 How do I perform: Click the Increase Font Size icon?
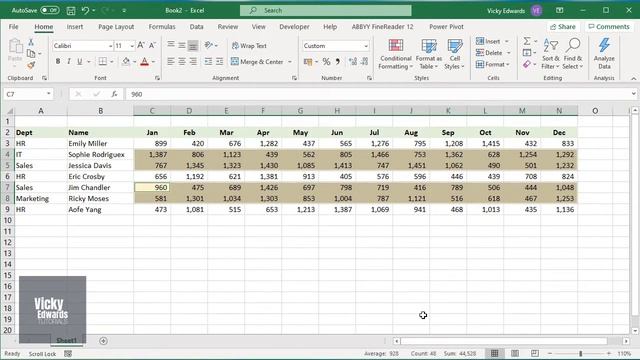click(x=141, y=46)
